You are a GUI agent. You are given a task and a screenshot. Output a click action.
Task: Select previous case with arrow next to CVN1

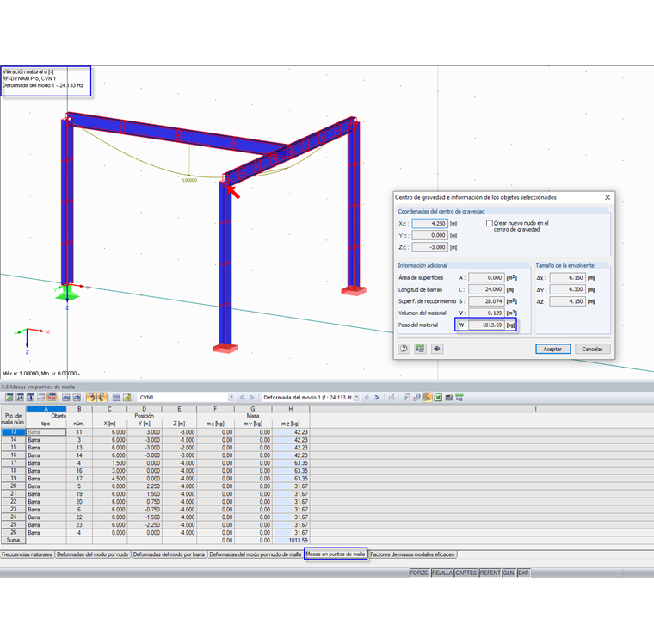click(242, 398)
